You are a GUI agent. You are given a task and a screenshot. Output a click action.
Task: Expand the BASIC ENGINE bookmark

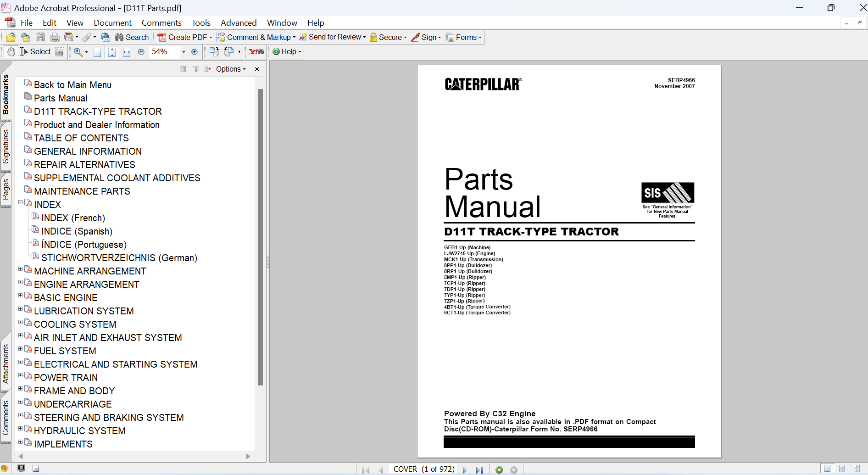coord(20,296)
